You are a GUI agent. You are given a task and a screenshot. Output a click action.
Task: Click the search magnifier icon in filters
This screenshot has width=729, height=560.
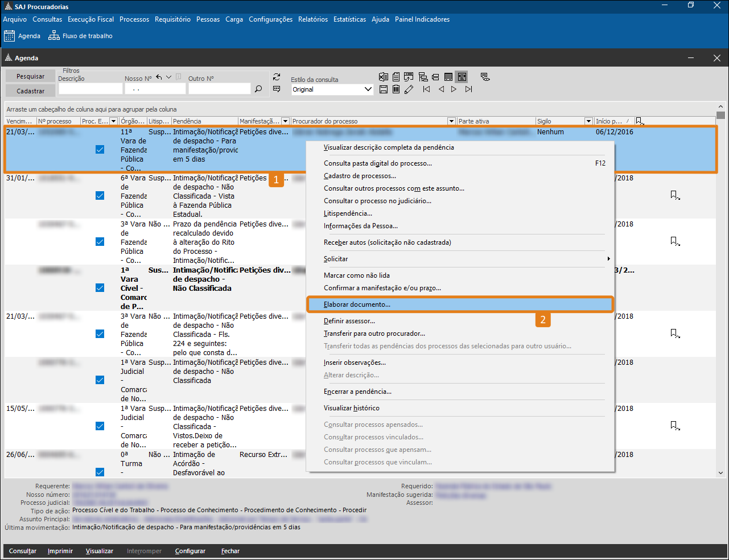tap(258, 89)
